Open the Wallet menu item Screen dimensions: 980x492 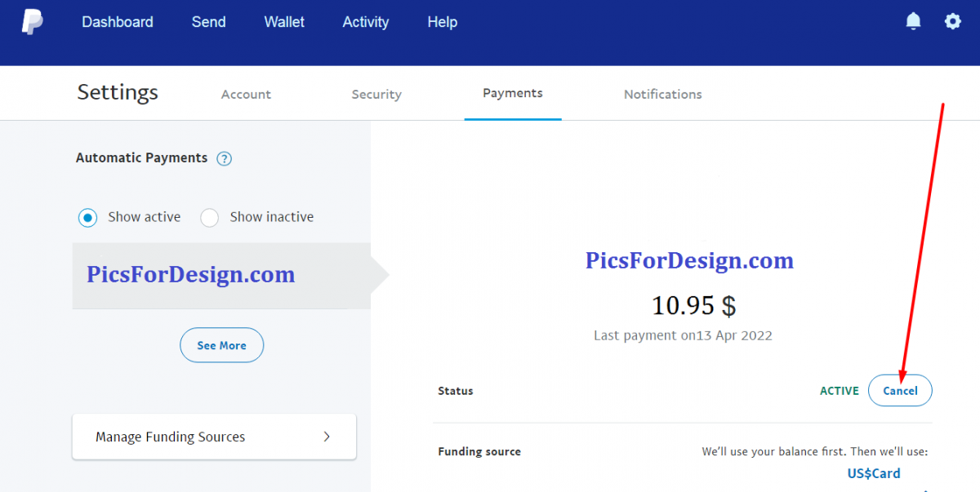pyautogui.click(x=284, y=22)
